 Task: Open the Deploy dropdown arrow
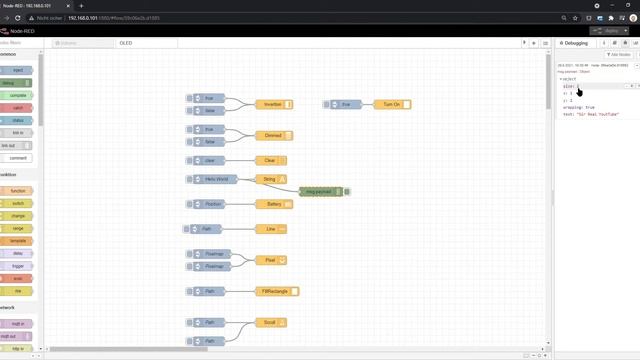coord(625,31)
